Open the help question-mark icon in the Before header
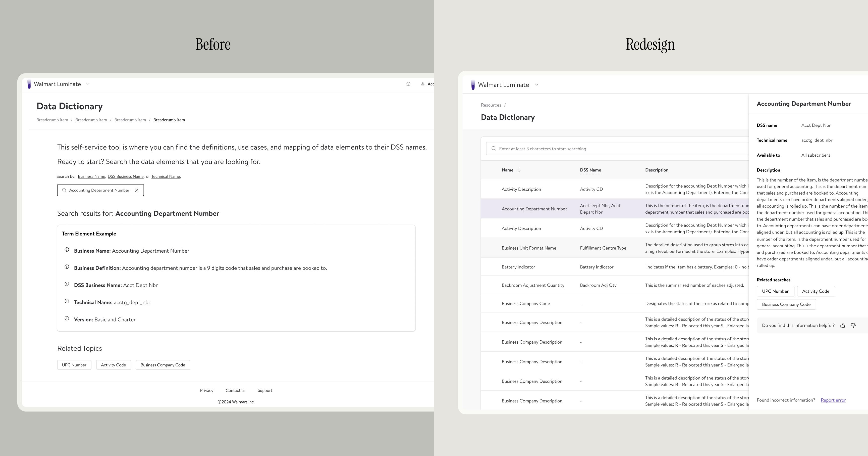The width and height of the screenshot is (868, 456). (x=408, y=84)
